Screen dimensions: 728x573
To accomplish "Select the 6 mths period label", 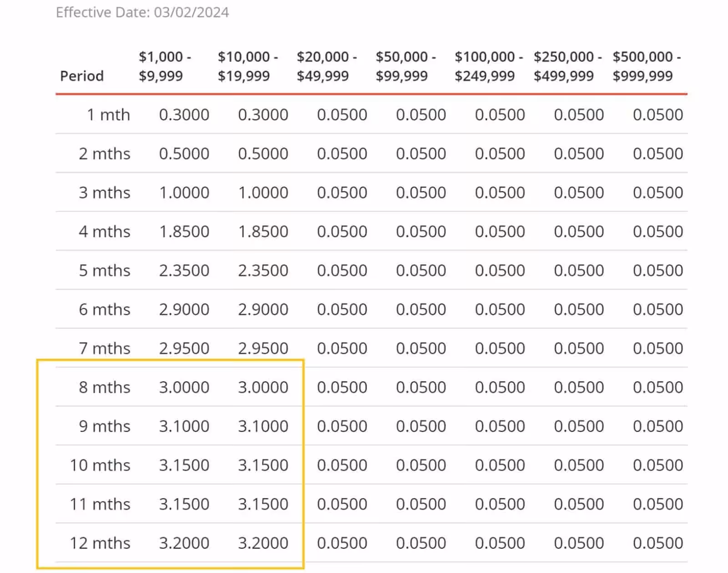I will (105, 310).
